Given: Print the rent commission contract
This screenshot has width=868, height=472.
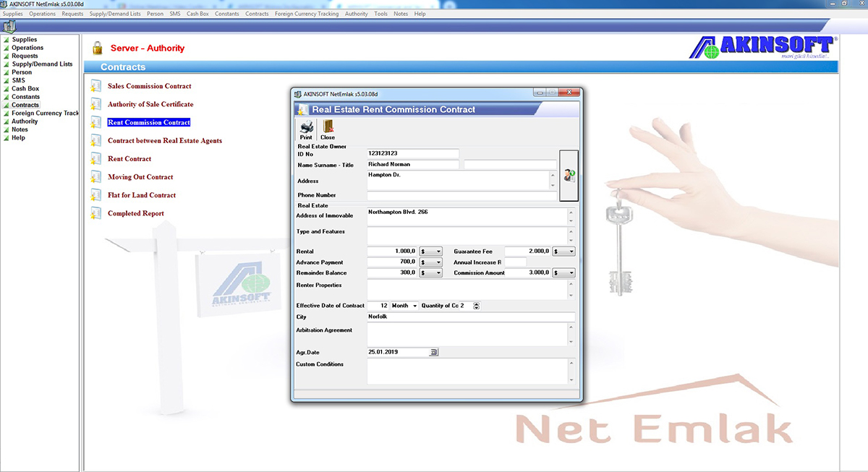Looking at the screenshot, I should [x=306, y=129].
